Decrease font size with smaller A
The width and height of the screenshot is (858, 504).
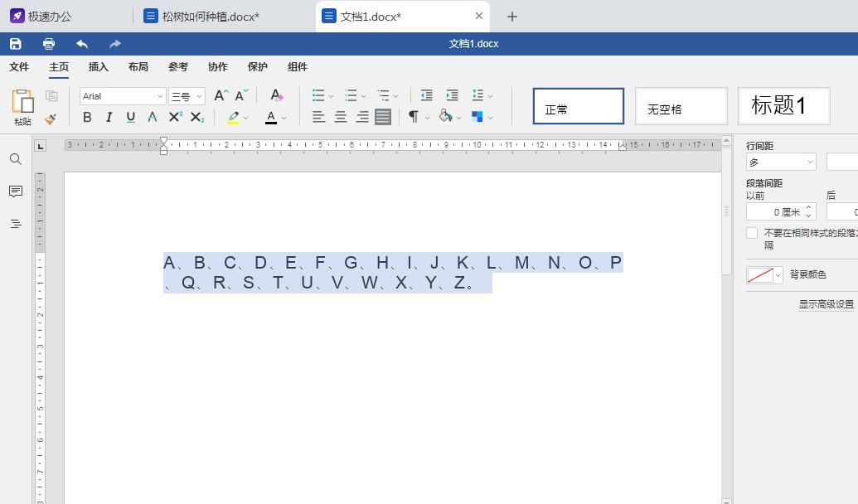tap(241, 96)
